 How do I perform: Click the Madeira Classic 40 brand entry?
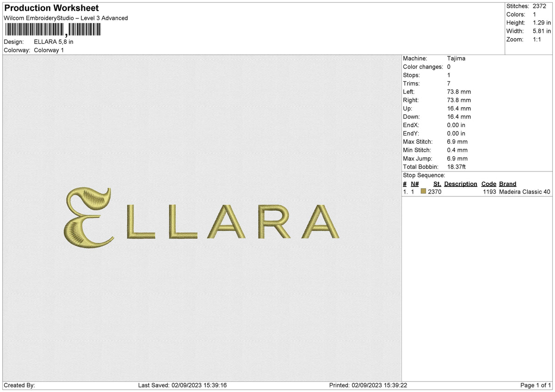point(524,191)
